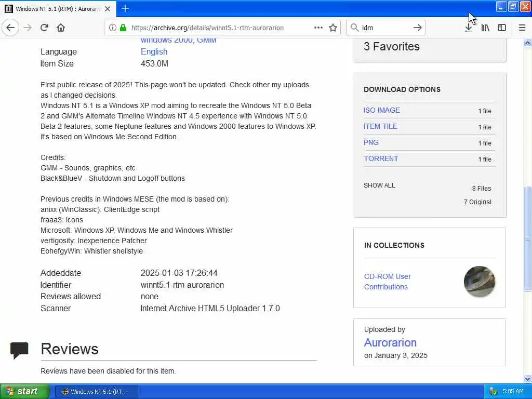Click the 5:05 AM clock
Image resolution: width=532 pixels, height=399 pixels.
pos(513,392)
